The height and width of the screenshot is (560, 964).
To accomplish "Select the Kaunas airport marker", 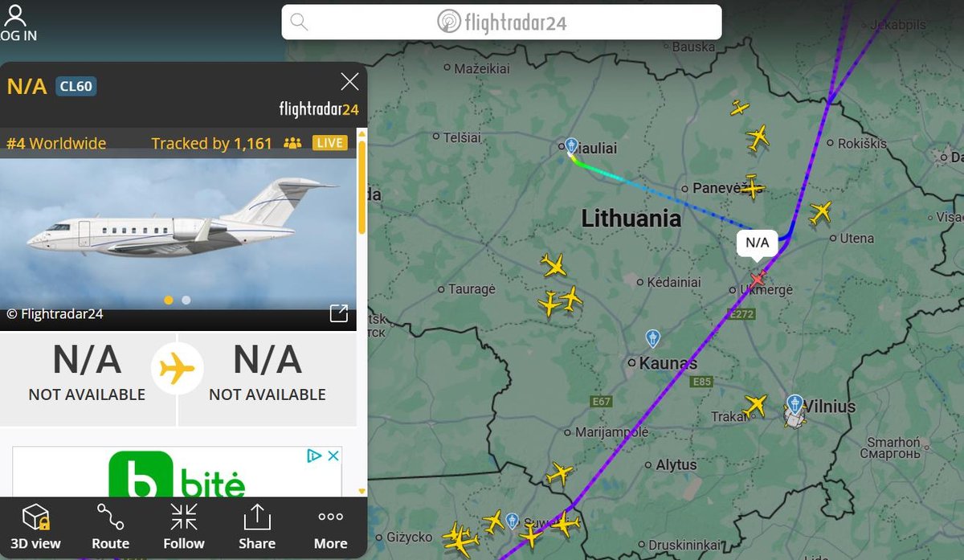I will pos(653,338).
